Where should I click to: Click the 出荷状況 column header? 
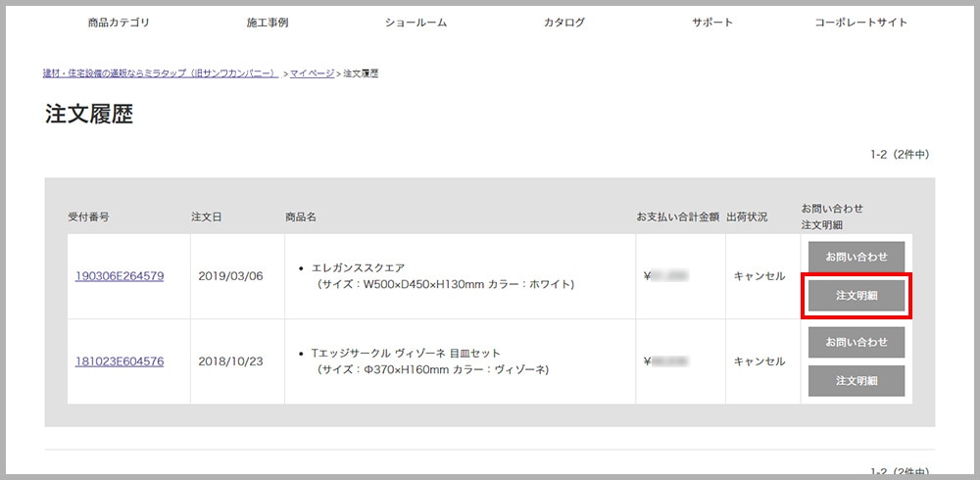(747, 217)
